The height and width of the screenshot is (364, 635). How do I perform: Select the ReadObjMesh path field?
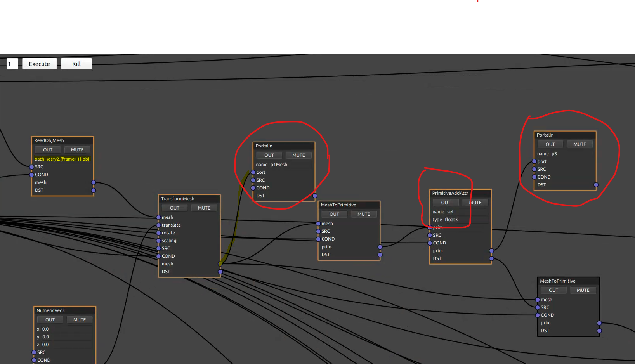(62, 159)
